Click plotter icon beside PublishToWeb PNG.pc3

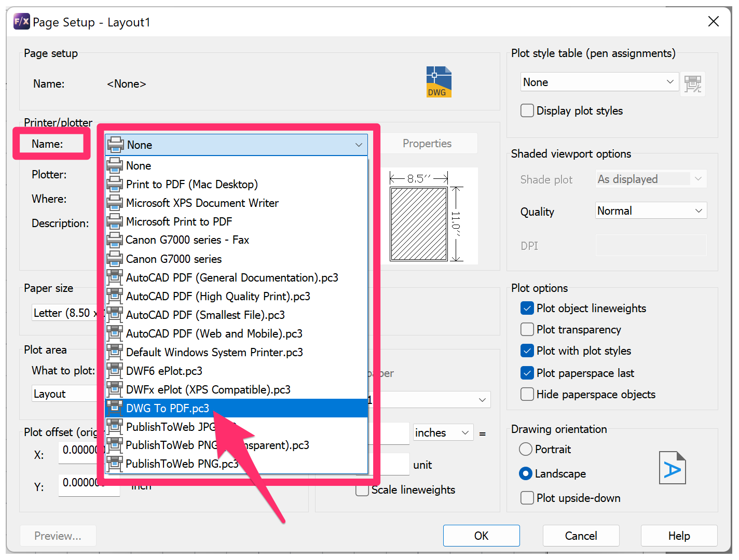115,464
